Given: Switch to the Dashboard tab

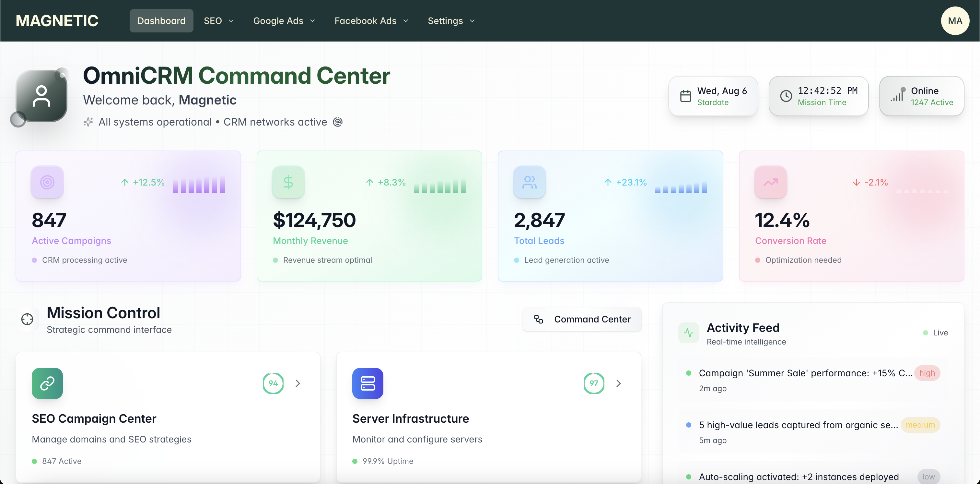Looking at the screenshot, I should point(161,20).
